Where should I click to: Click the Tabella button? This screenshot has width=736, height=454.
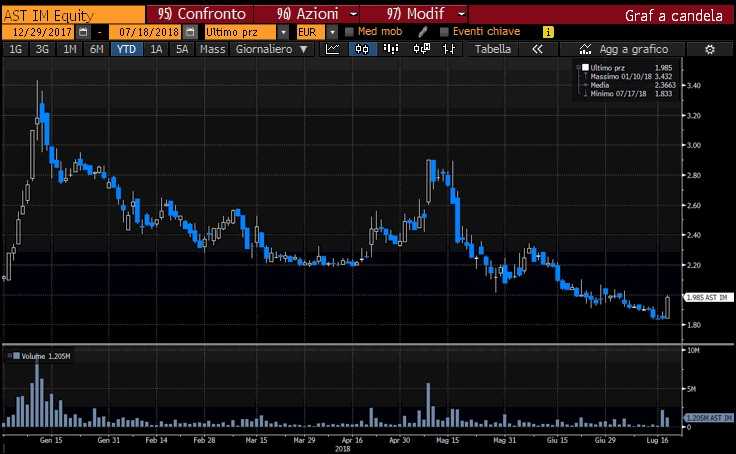[492, 49]
